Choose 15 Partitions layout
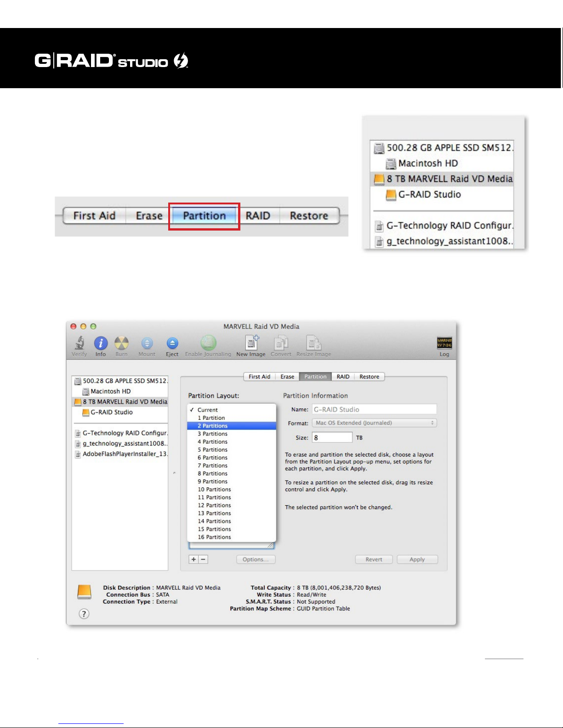 232,529
